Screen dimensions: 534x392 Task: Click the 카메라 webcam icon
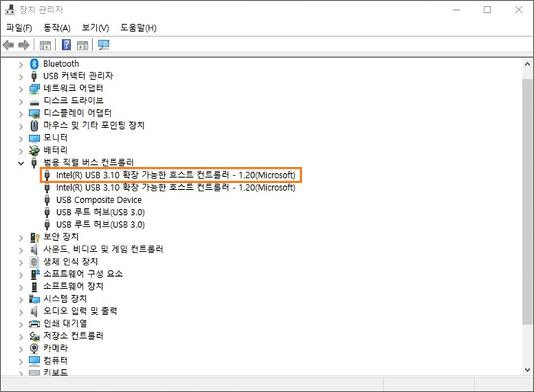click(34, 349)
